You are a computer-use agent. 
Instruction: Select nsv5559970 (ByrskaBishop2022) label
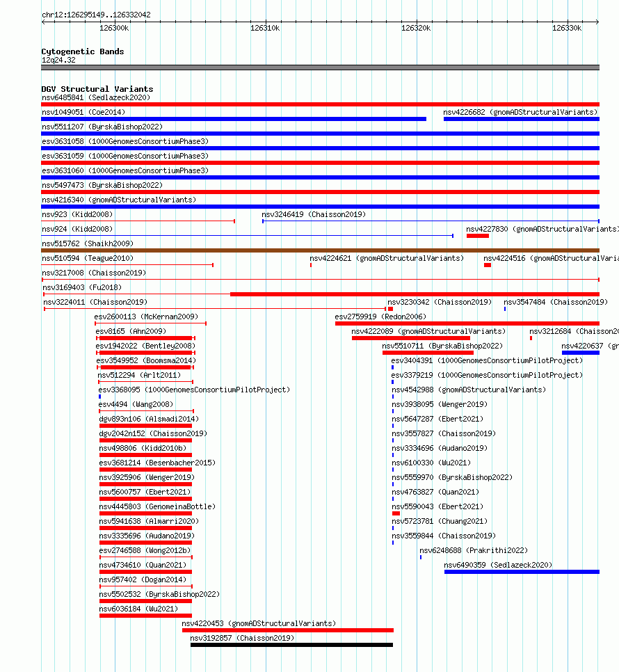point(452,477)
